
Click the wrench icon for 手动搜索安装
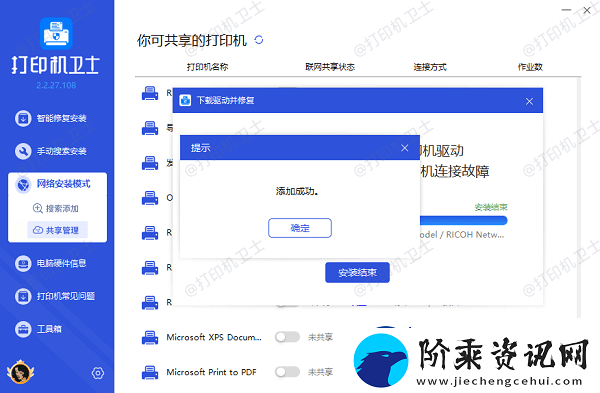[23, 151]
